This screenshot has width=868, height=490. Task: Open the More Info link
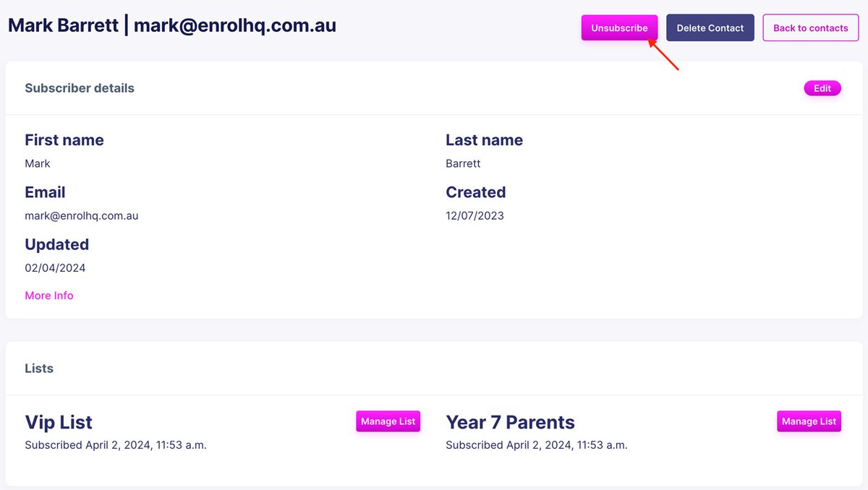(49, 296)
